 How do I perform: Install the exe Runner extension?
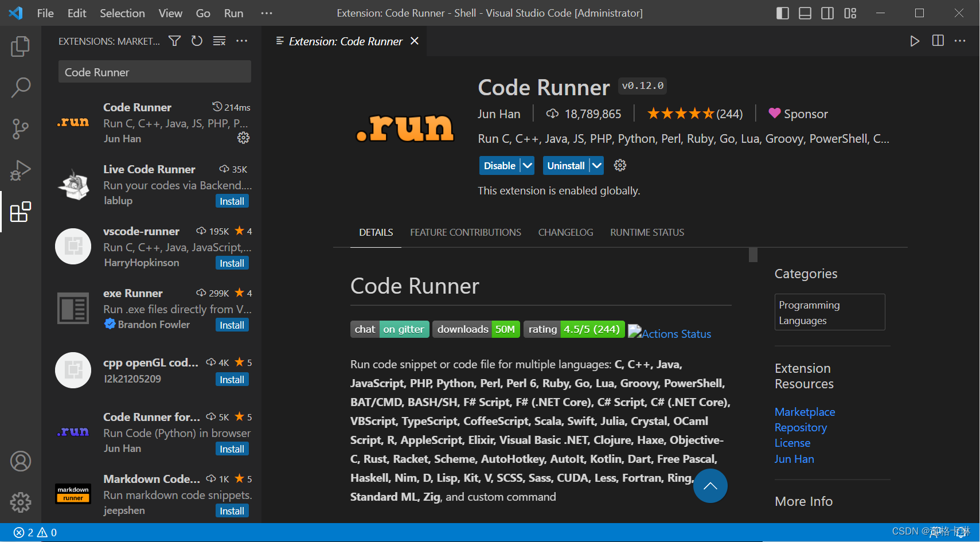[232, 325]
